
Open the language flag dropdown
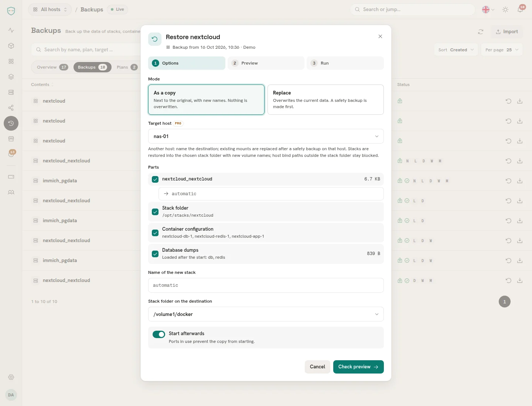click(x=488, y=10)
